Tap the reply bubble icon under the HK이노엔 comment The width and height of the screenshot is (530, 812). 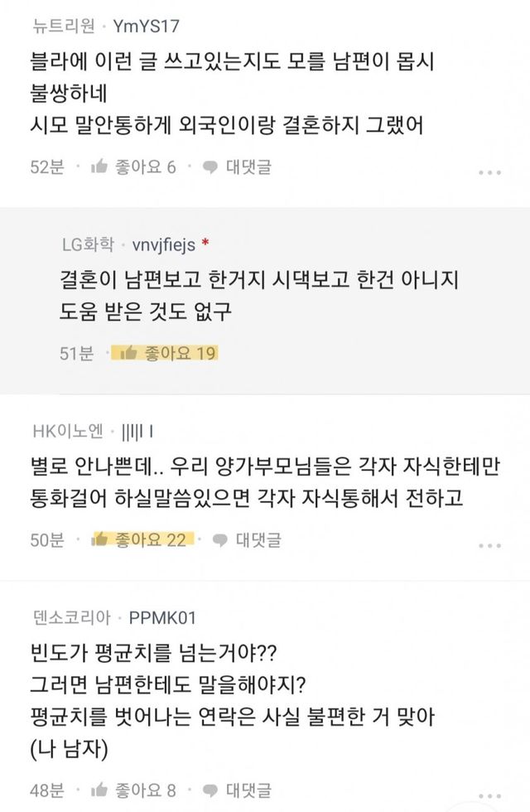click(220, 540)
